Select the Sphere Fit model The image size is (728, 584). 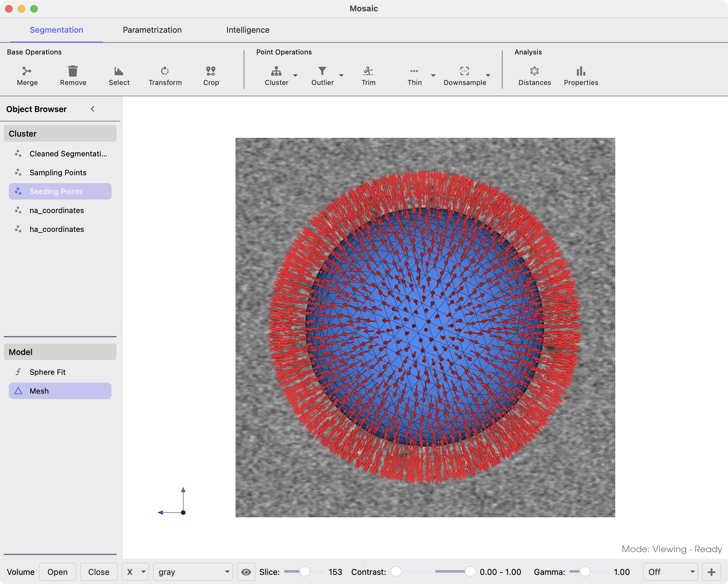point(60,372)
